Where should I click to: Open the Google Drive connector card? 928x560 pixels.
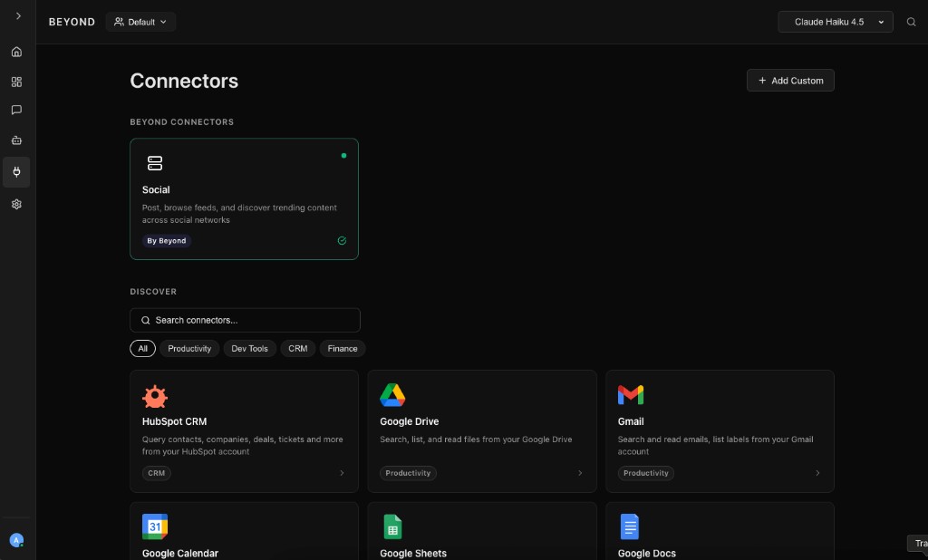pos(481,430)
